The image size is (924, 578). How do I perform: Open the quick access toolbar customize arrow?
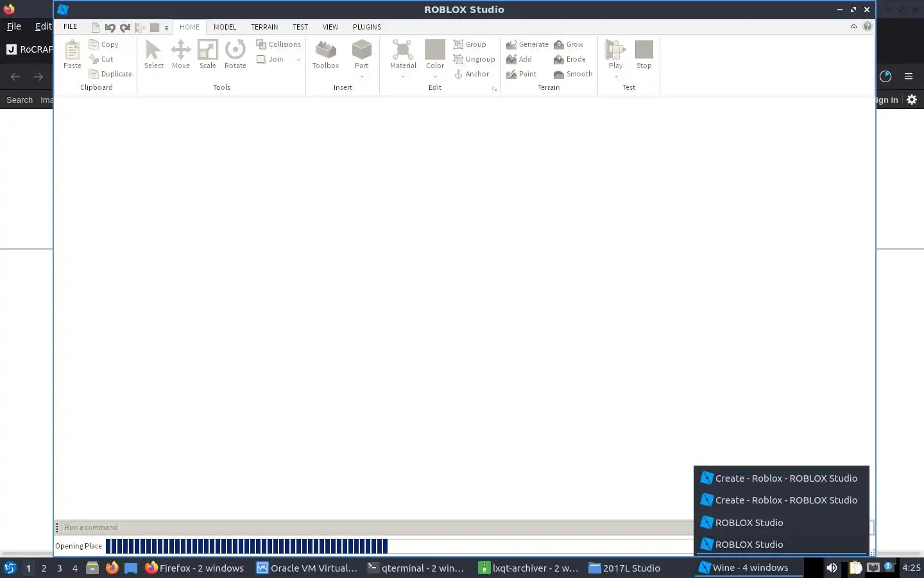166,28
